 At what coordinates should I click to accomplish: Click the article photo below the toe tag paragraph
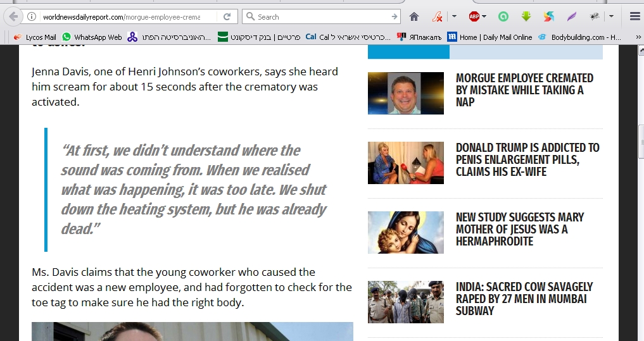click(x=193, y=332)
